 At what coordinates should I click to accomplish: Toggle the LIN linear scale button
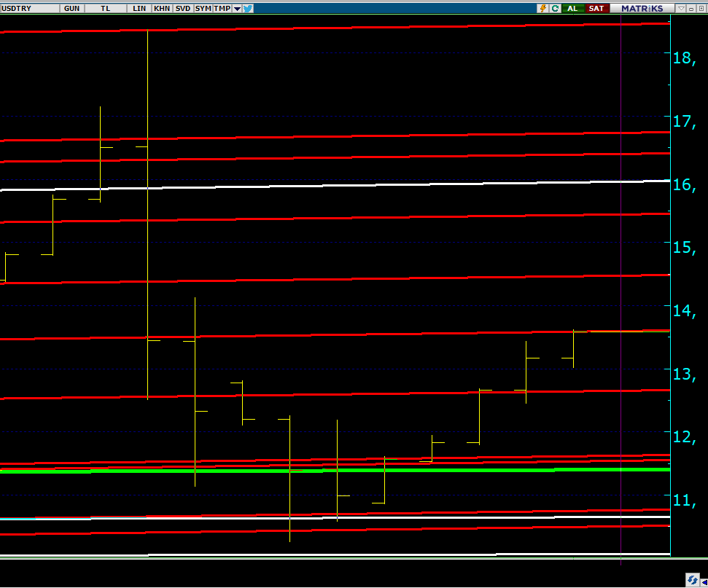coord(139,9)
